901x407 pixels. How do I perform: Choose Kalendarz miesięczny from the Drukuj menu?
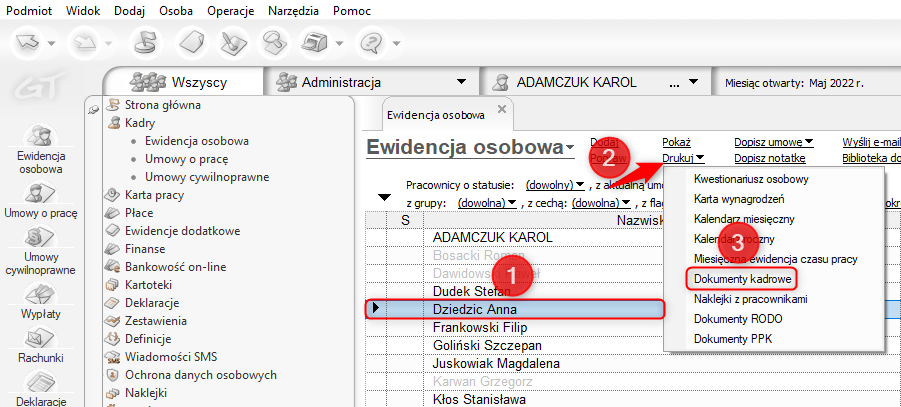(744, 219)
